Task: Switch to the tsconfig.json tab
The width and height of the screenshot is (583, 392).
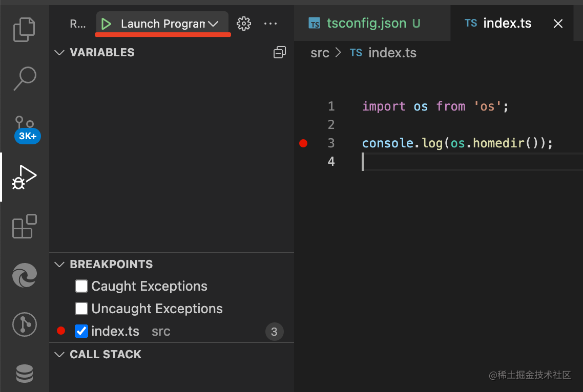Action: 366,24
